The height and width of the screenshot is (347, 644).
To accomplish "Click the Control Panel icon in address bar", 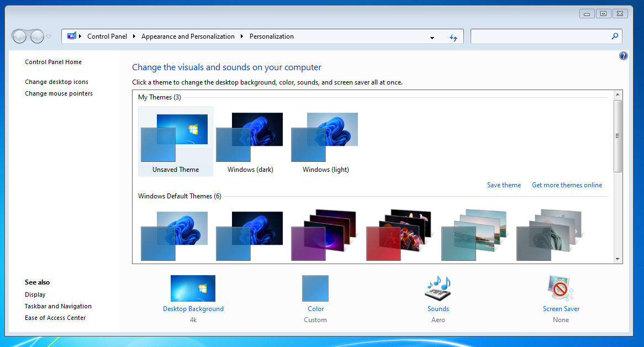I will [x=72, y=36].
